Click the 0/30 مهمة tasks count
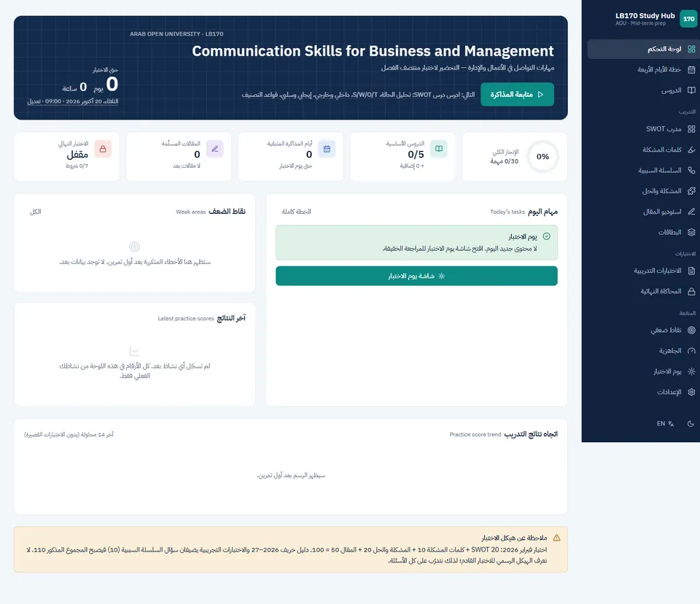 click(505, 161)
